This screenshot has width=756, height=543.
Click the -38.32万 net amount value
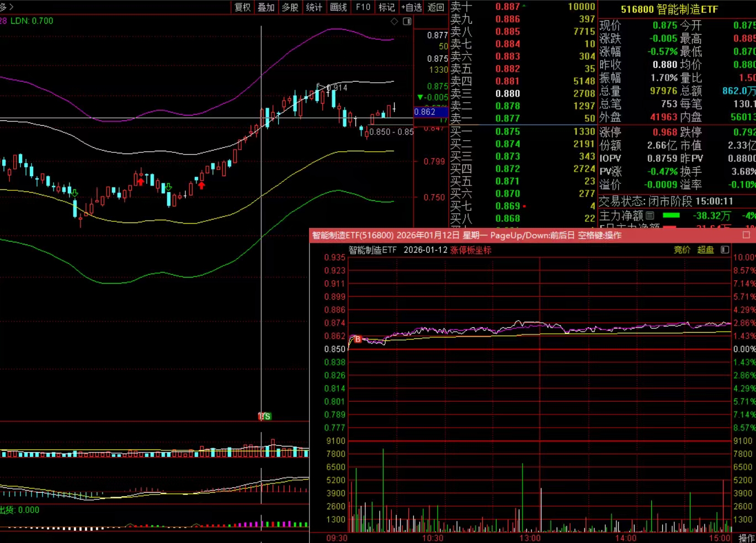point(712,216)
